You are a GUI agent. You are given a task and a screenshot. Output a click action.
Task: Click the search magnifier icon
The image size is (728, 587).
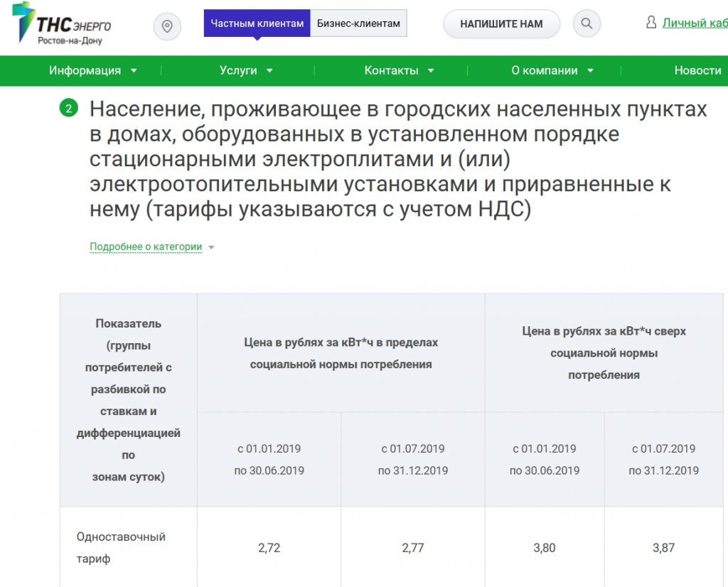[587, 24]
